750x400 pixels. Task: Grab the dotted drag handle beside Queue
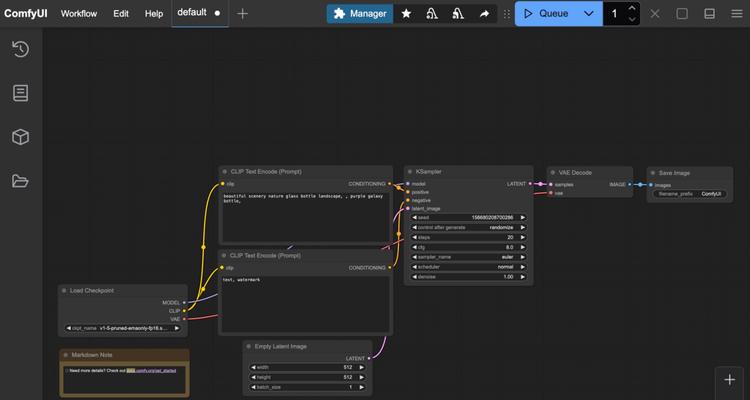[507, 14]
